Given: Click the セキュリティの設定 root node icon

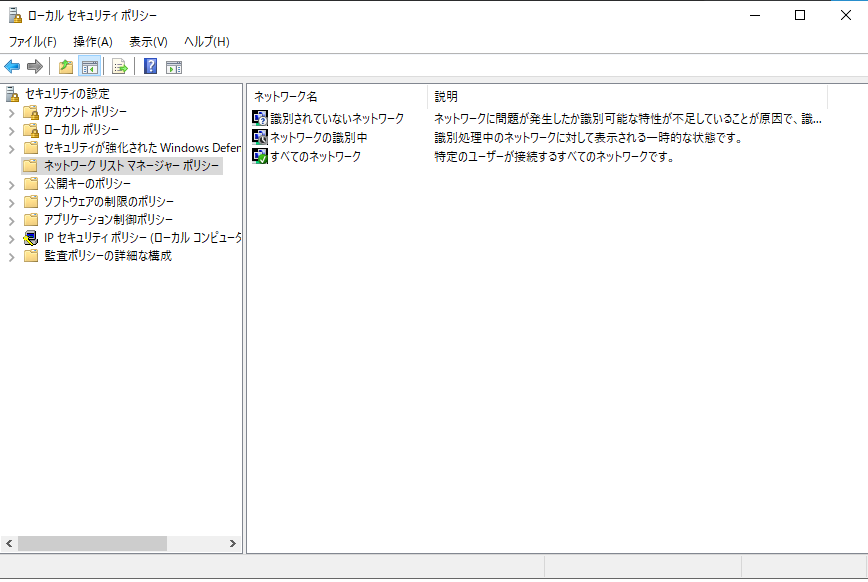Looking at the screenshot, I should [12, 94].
